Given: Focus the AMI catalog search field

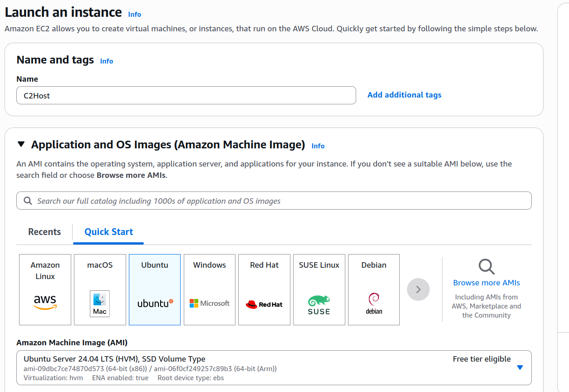Looking at the screenshot, I should (274, 201).
